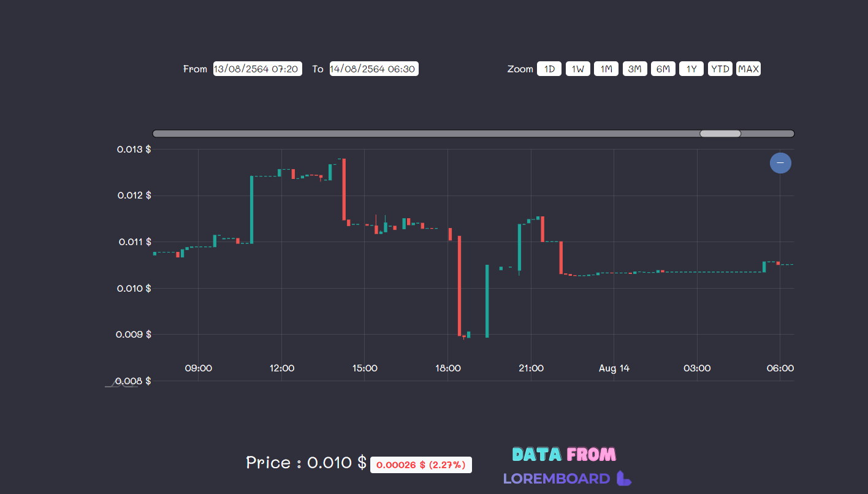Click the 21:00 time axis label
868x494 pixels.
pyautogui.click(x=531, y=368)
